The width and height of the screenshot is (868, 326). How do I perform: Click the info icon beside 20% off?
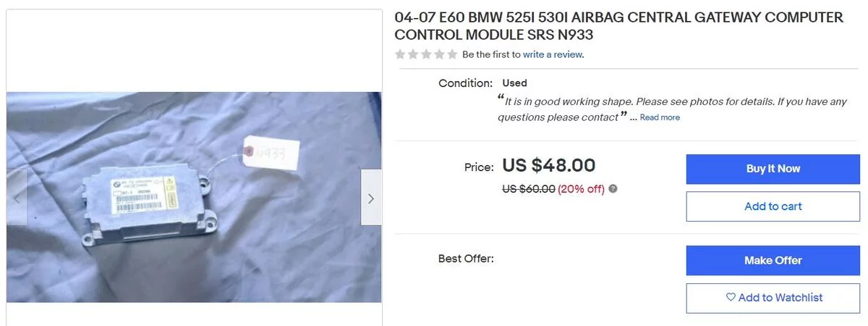point(613,189)
